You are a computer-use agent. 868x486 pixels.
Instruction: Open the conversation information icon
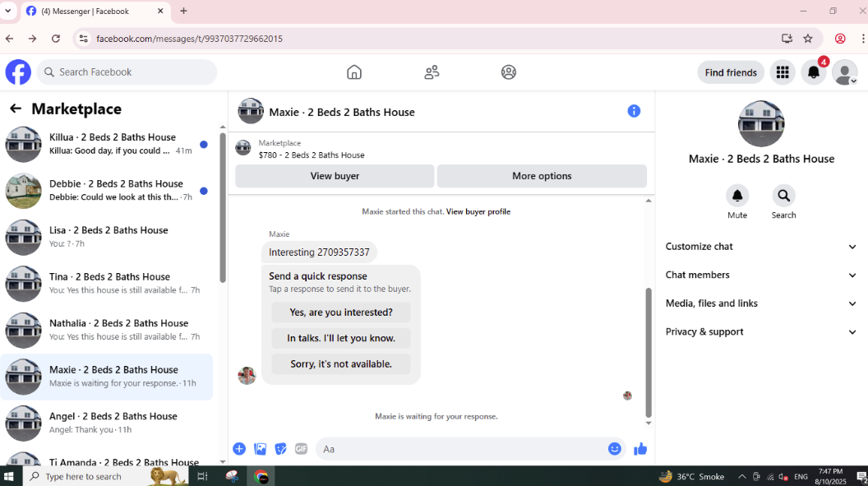click(634, 111)
